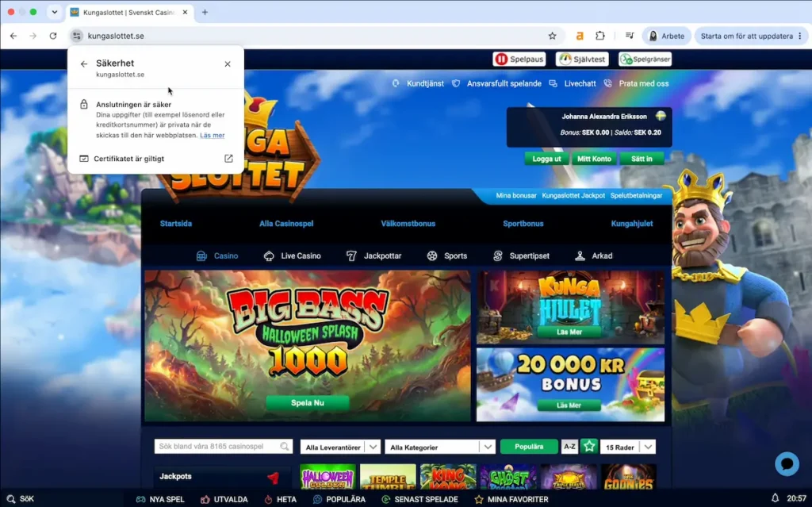Screen dimensions: 812x507
Task: Open the 15 Rader rows dropdown
Action: point(628,447)
